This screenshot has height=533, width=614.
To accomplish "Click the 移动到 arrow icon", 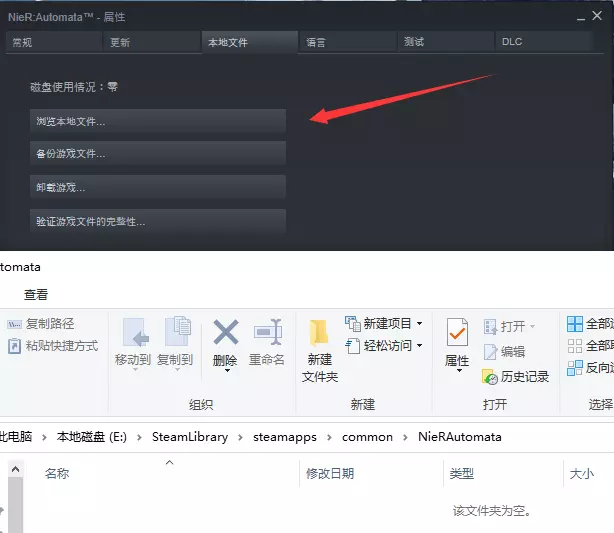I will click(x=135, y=332).
